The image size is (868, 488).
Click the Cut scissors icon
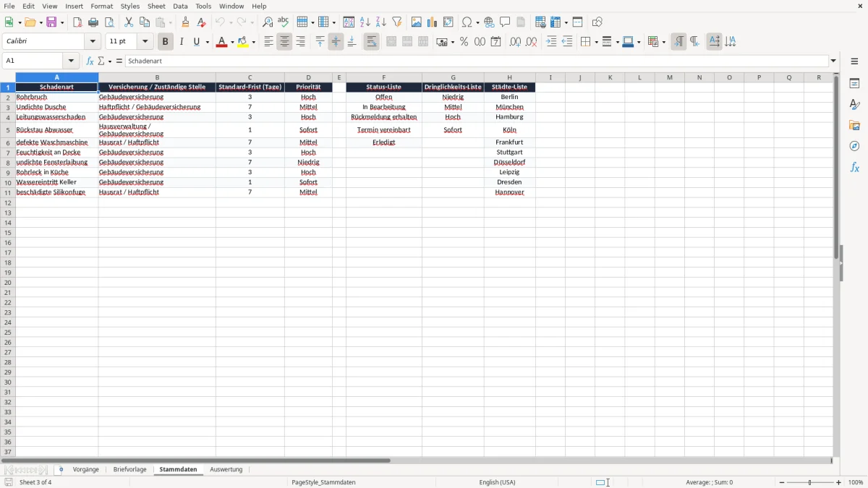coord(129,22)
